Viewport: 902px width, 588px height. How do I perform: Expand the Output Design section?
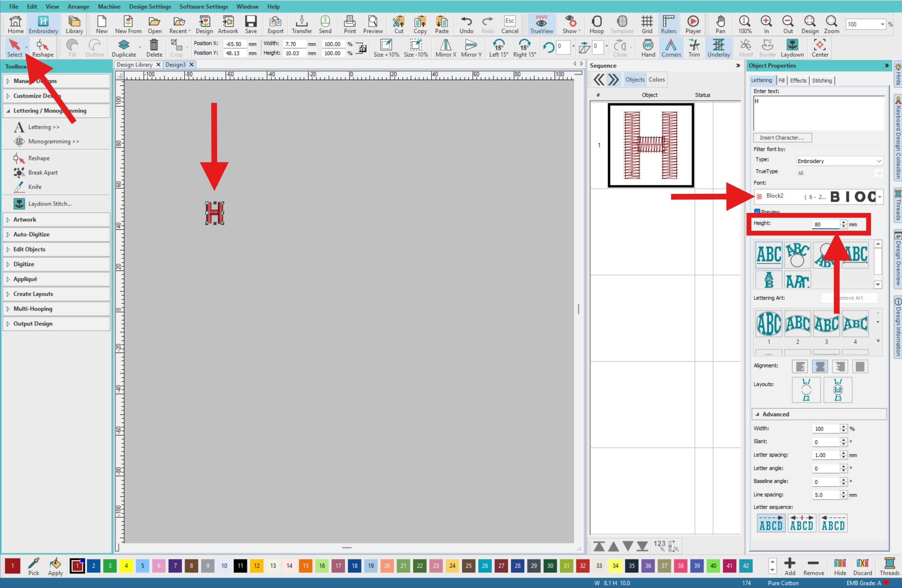(x=57, y=324)
